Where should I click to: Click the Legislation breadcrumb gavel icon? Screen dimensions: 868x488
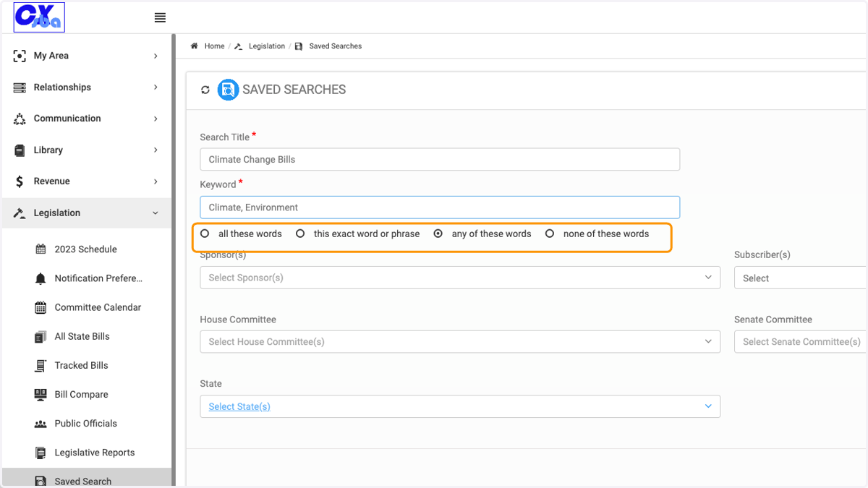[239, 46]
